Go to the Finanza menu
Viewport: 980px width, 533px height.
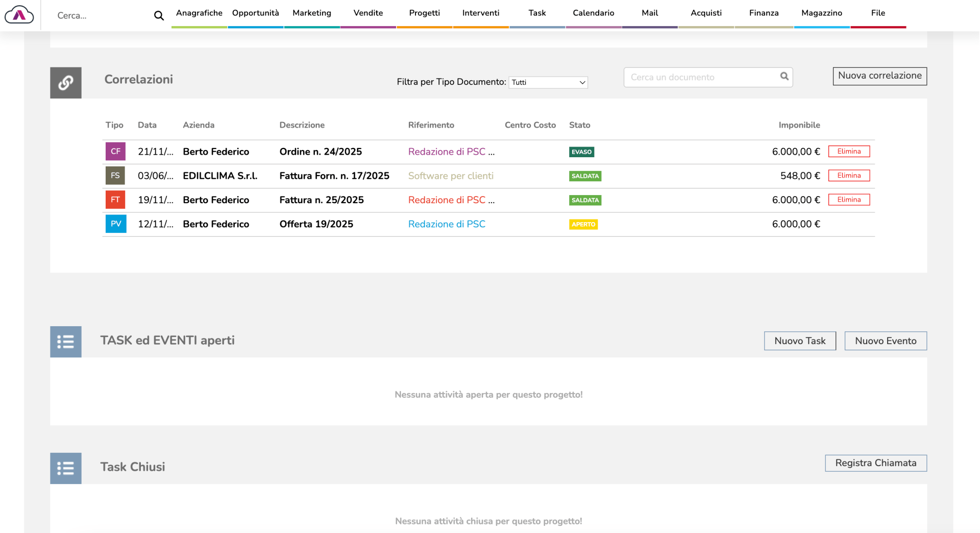[764, 13]
